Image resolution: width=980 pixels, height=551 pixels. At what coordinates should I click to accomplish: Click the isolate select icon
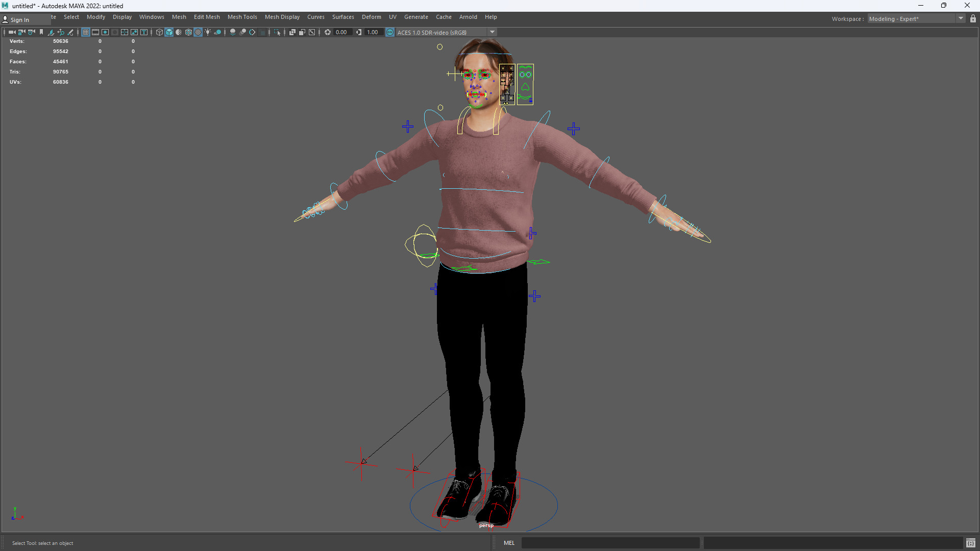click(x=277, y=32)
